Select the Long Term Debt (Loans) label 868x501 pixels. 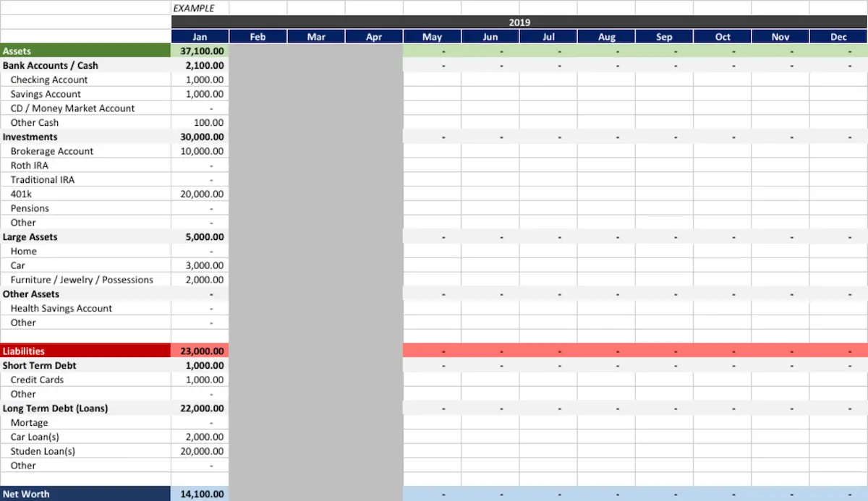point(56,408)
